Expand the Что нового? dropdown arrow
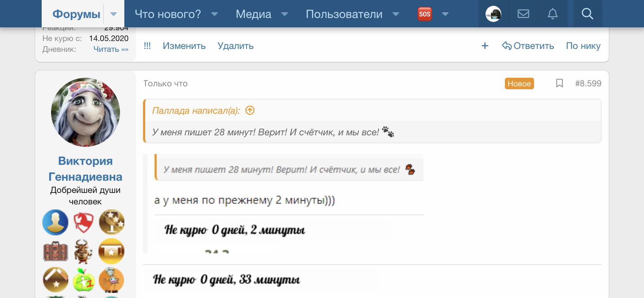The height and width of the screenshot is (298, 644). tap(215, 14)
